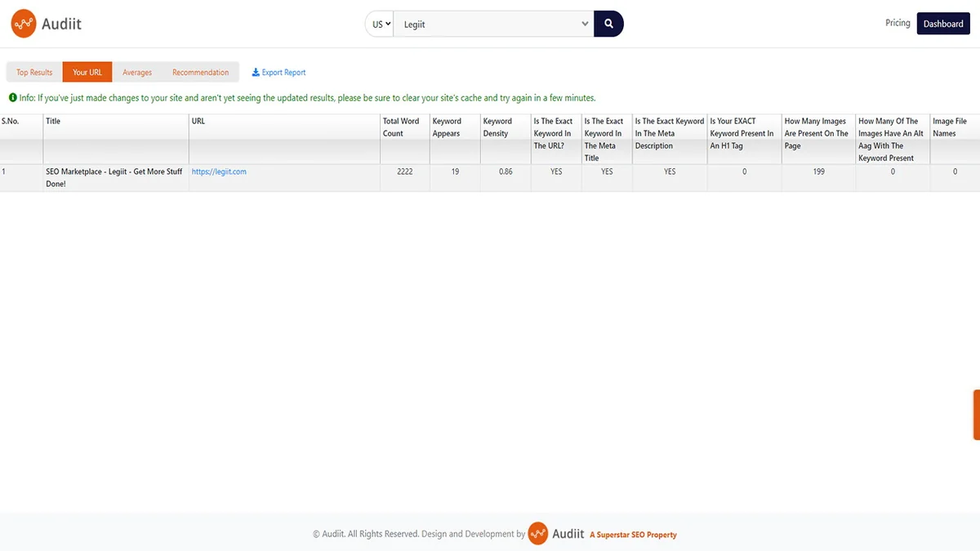
Task: Click the orange side tab on right edge
Action: [976, 415]
